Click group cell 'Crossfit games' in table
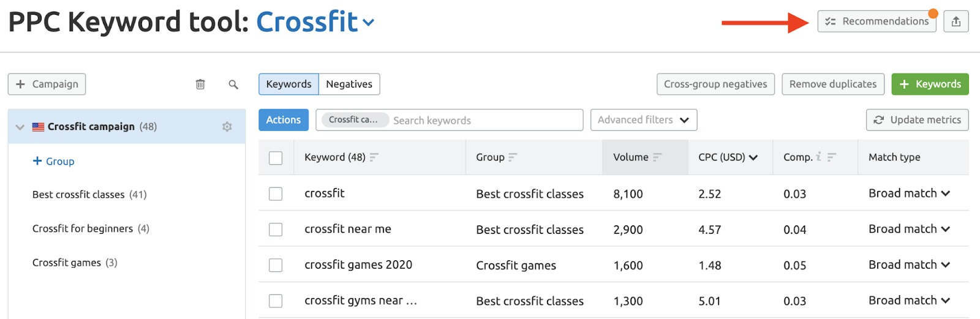Image resolution: width=980 pixels, height=319 pixels. click(x=516, y=265)
